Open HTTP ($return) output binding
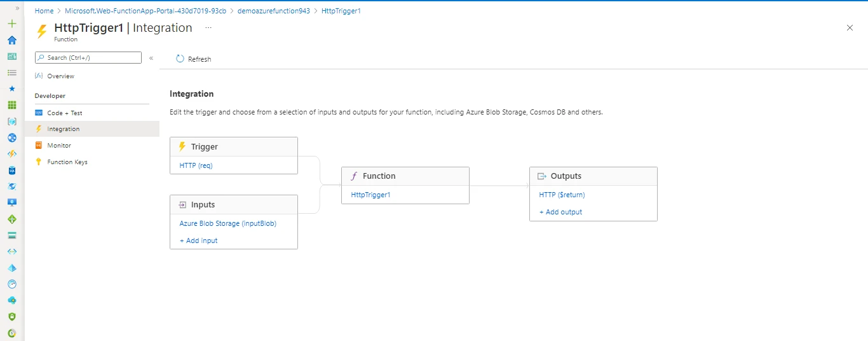 click(x=562, y=195)
